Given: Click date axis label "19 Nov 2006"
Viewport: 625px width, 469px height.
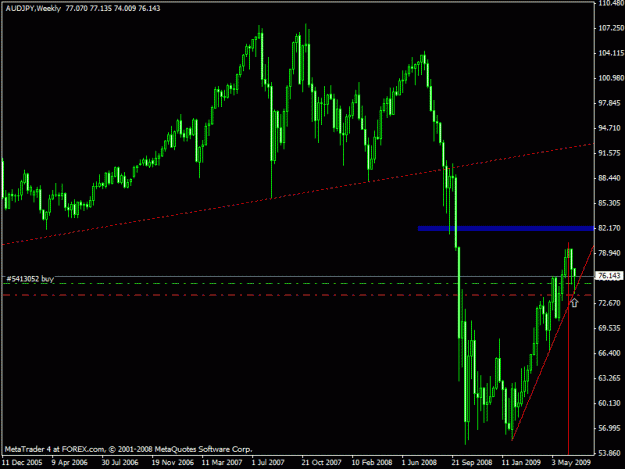Looking at the screenshot, I should pos(173,463).
